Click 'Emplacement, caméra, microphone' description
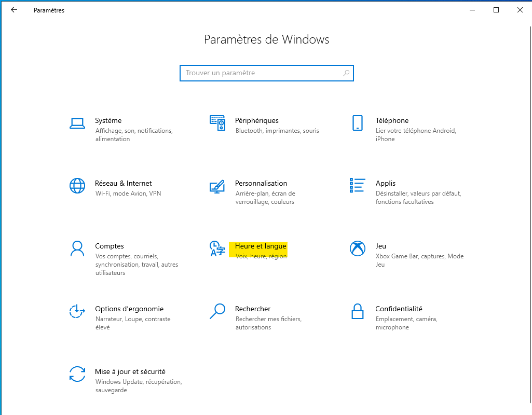The image size is (532, 415). [x=406, y=323]
